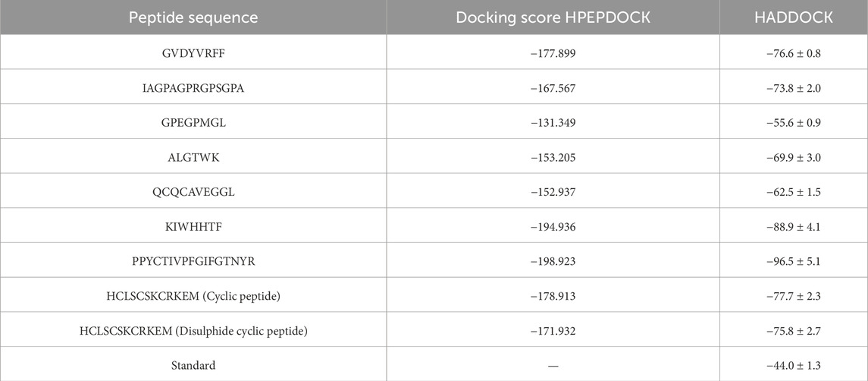Select the KIWHHTF peptide cell
This screenshot has width=868, height=381.
click(193, 226)
